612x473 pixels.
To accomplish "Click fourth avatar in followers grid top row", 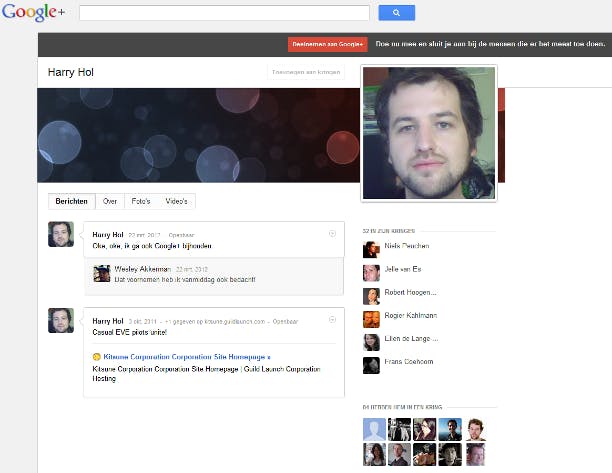I will click(x=450, y=429).
